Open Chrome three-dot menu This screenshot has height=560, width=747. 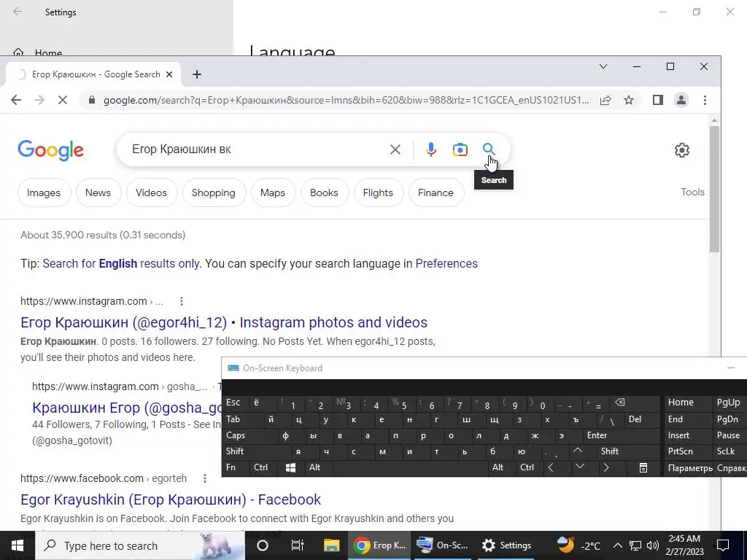point(705,100)
